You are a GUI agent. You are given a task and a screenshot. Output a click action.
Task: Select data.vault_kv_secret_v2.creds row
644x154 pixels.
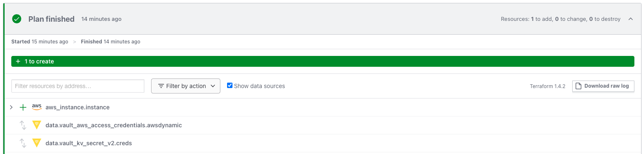322,143
